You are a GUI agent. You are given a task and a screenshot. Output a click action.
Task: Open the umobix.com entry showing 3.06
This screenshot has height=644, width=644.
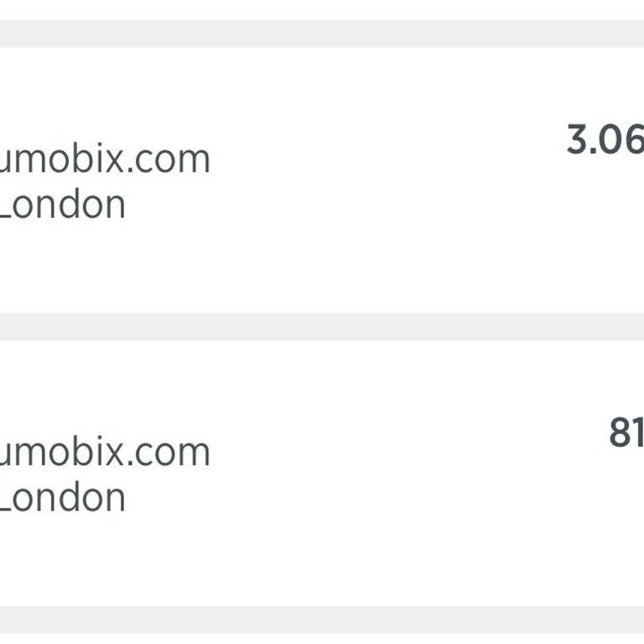105,159
